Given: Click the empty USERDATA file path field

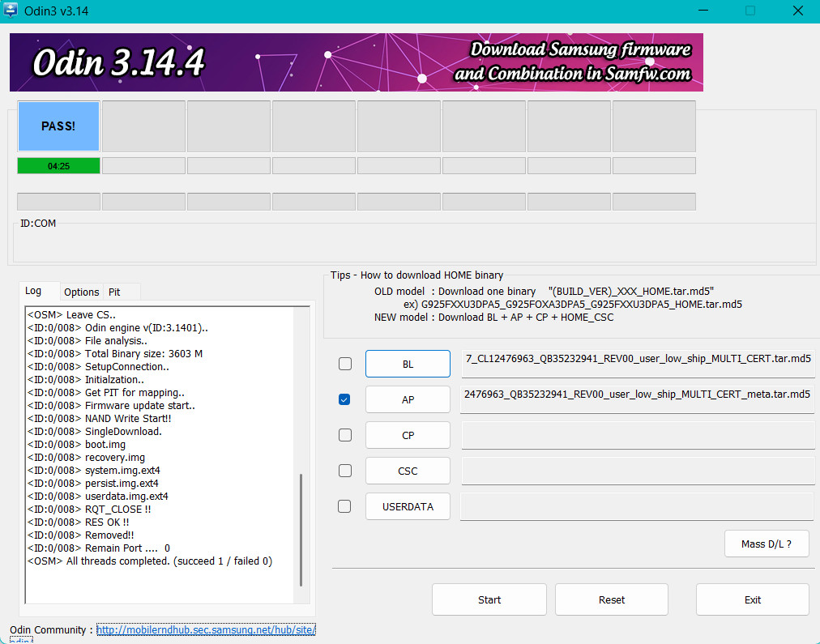Looking at the screenshot, I should [x=637, y=506].
